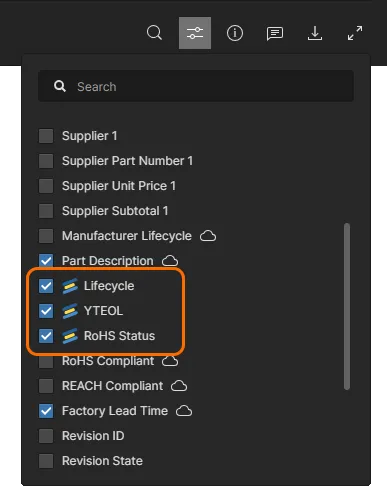387x486 pixels.
Task: Expand to full screen view
Action: pyautogui.click(x=355, y=33)
